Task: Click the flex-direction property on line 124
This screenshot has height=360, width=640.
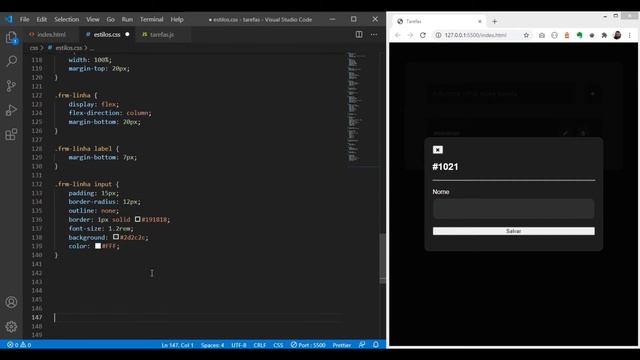Action: click(x=95, y=113)
